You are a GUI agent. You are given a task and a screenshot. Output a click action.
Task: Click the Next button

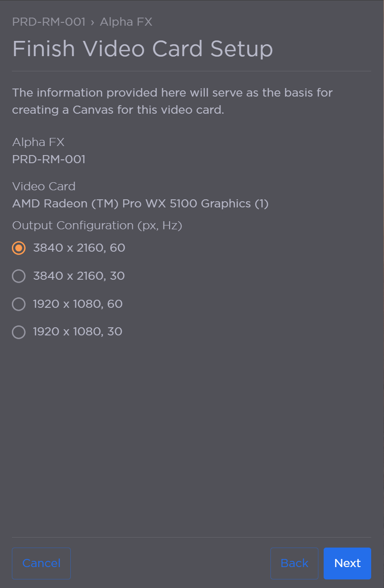(x=347, y=563)
